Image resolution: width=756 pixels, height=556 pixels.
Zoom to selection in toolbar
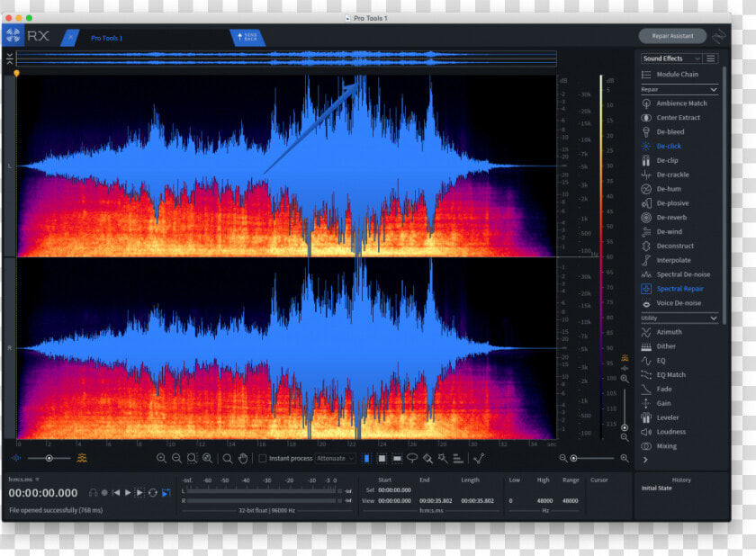point(192,458)
